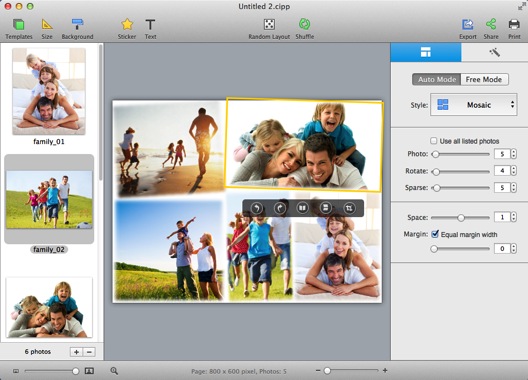528x380 pixels.
Task: Select the family_02 thumbnail
Action: click(x=49, y=199)
